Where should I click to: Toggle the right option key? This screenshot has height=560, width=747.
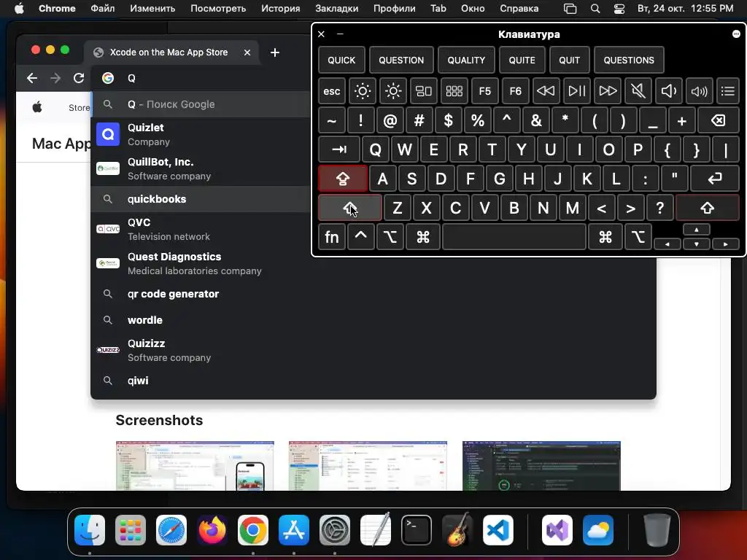638,237
